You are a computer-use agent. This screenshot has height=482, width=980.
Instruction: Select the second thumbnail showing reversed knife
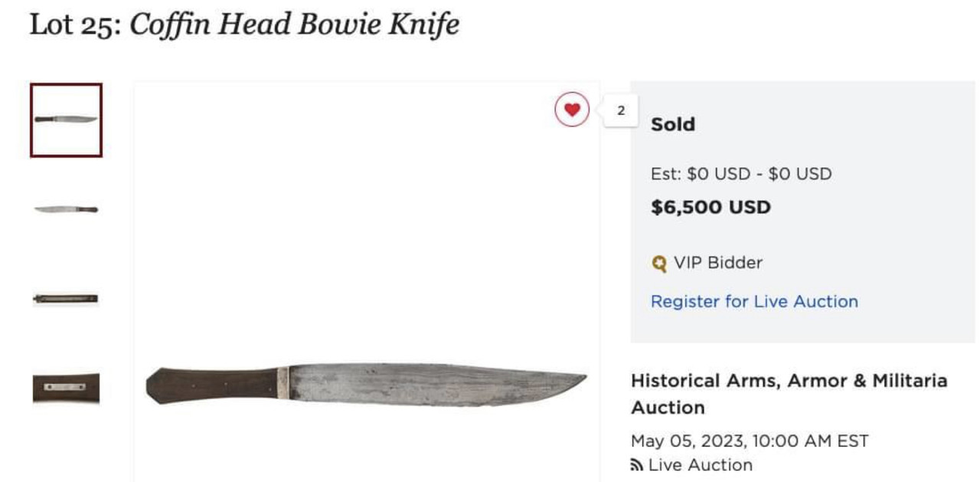[66, 208]
